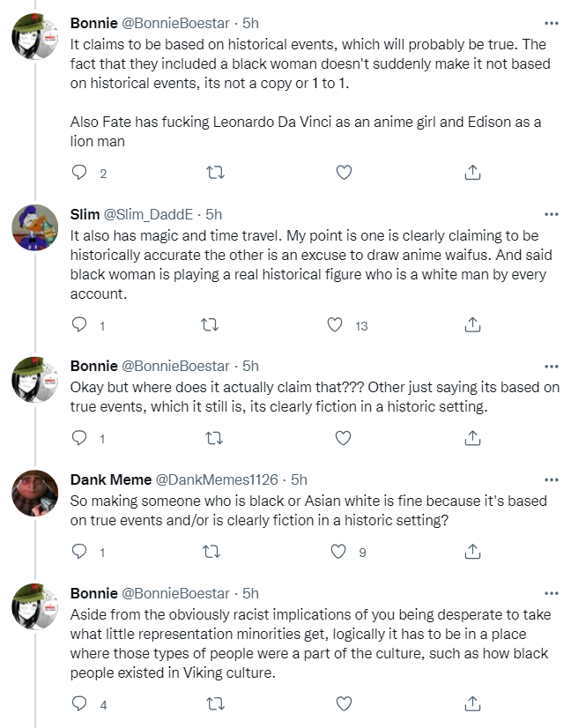Open the Bonnie display name on top tweet
Screen dimensions: 571x728
[93, 23]
